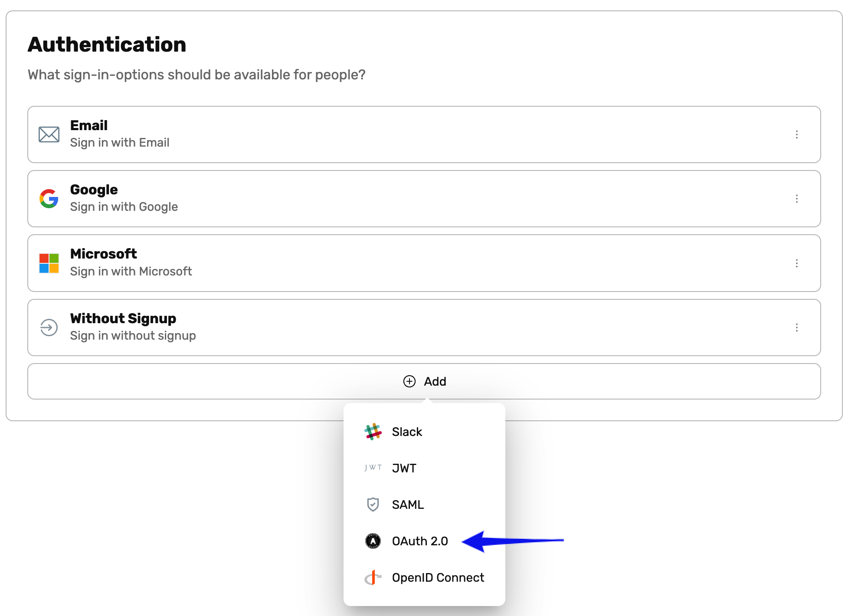This screenshot has width=858, height=616.
Task: Click the Google G logo icon
Action: click(49, 199)
